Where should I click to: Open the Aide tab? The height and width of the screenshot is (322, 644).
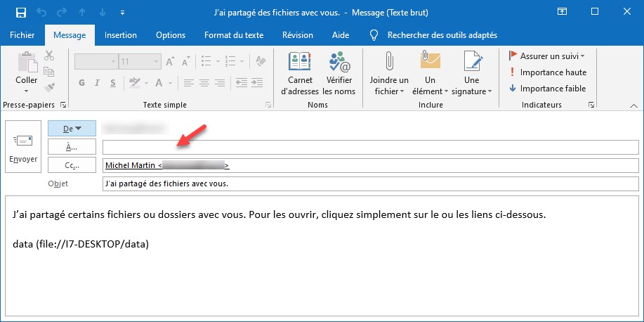[341, 35]
